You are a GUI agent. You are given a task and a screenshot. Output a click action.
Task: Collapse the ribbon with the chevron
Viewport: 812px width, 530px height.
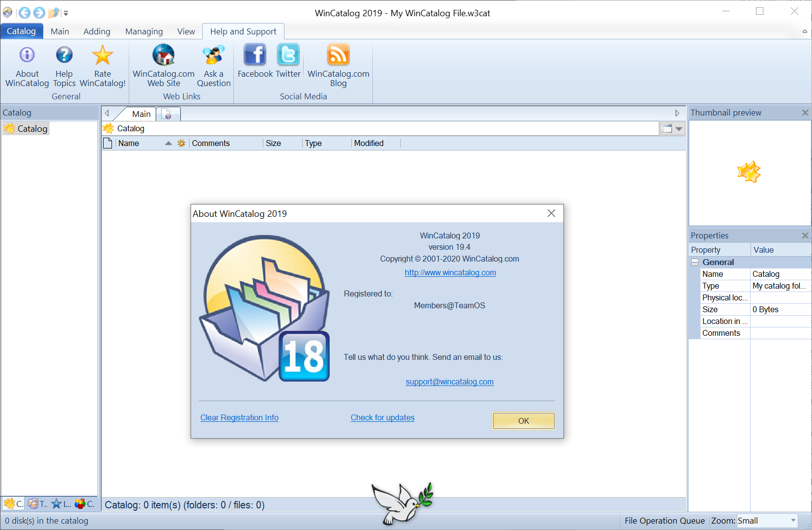(805, 31)
